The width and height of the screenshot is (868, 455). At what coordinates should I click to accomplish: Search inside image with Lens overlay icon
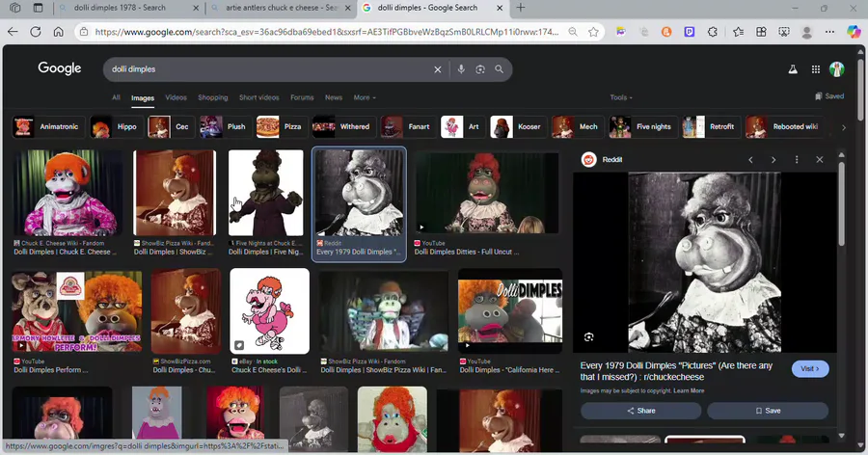click(588, 337)
